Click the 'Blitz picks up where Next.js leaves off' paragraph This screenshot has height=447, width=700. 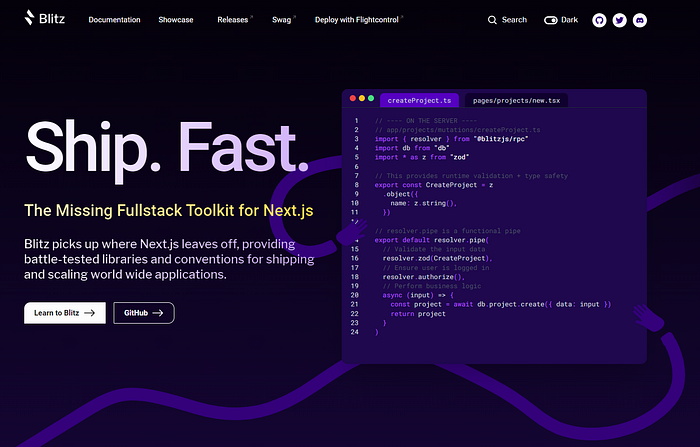point(169,259)
